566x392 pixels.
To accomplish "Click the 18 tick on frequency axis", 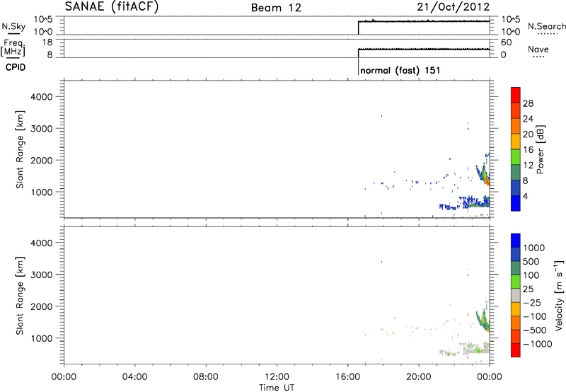I will click(47, 42).
